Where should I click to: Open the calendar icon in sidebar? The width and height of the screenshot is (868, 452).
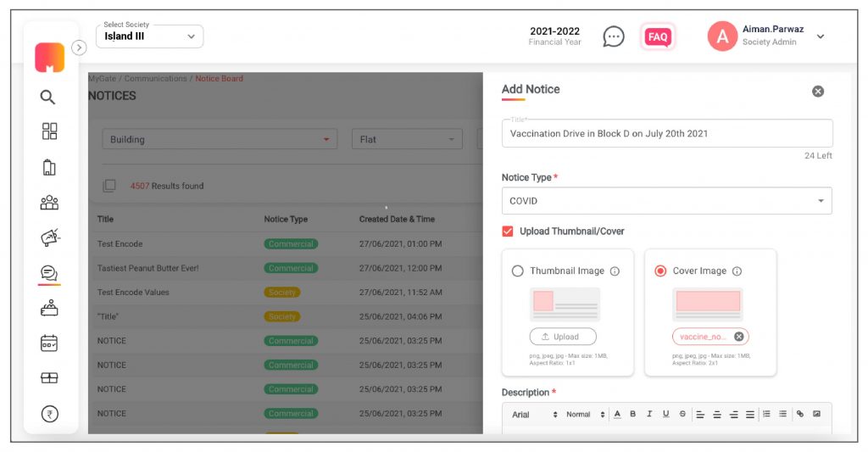click(49, 343)
